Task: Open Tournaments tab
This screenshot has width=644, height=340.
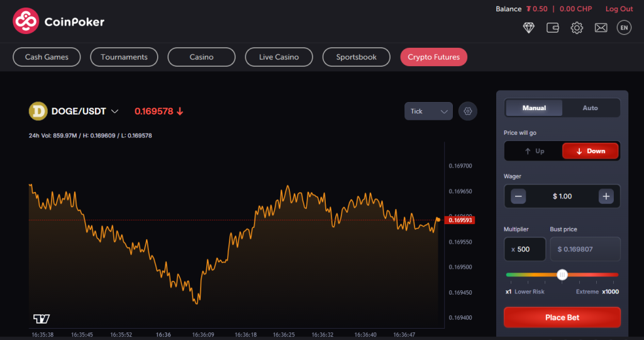Action: tap(124, 57)
